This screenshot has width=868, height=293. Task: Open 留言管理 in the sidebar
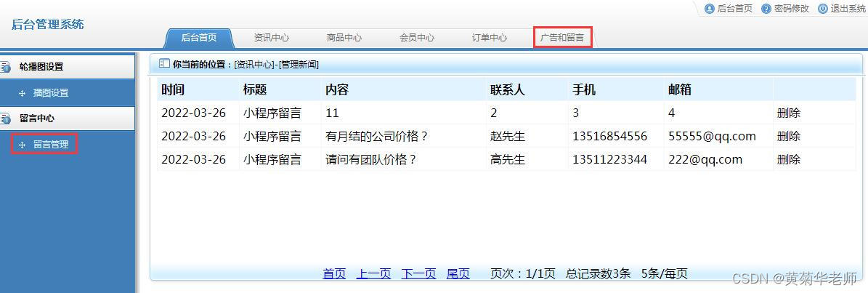pos(51,145)
